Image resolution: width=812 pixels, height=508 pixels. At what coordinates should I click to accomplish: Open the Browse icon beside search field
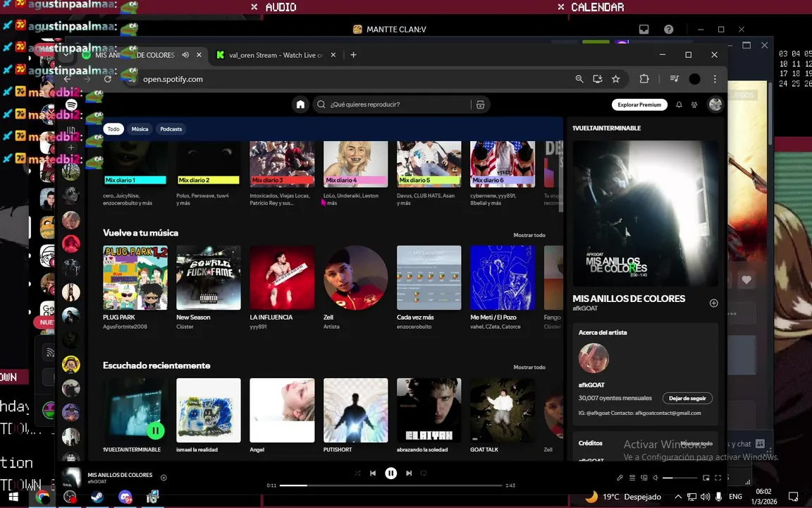(481, 104)
